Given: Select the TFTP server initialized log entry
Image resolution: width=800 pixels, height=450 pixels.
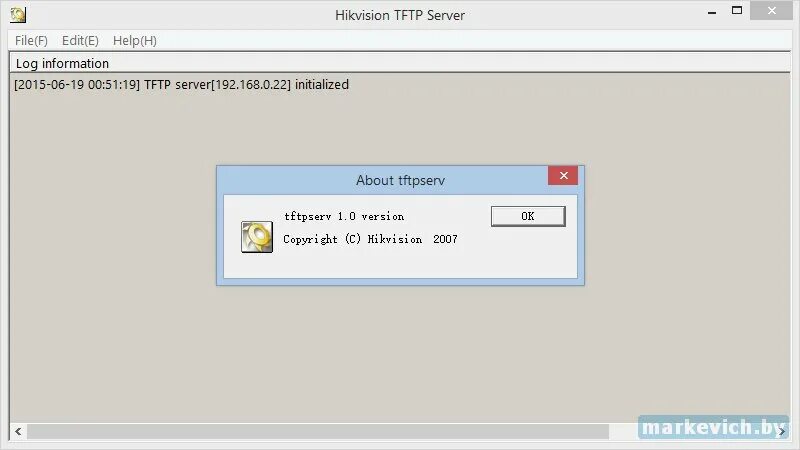Looking at the screenshot, I should (x=182, y=85).
